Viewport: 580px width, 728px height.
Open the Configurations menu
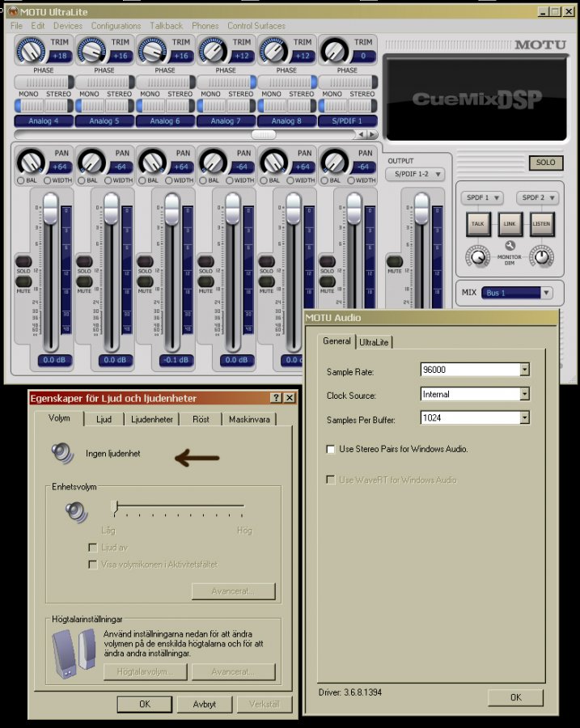[116, 26]
